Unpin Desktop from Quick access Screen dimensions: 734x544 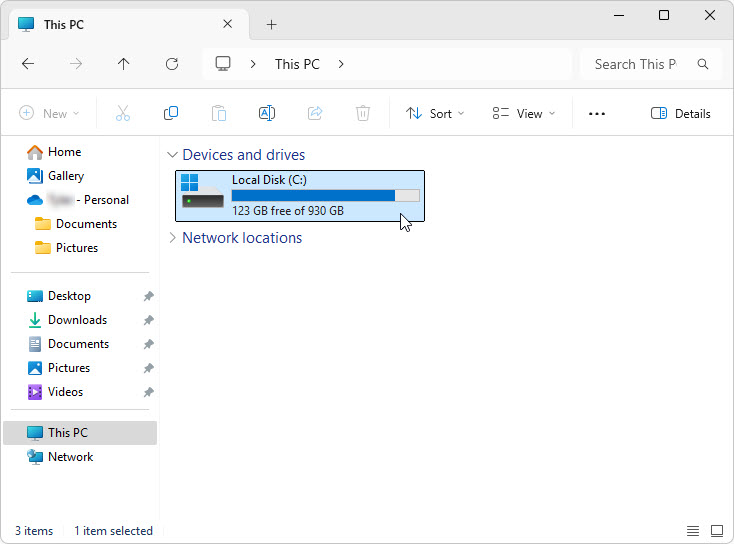click(x=148, y=296)
